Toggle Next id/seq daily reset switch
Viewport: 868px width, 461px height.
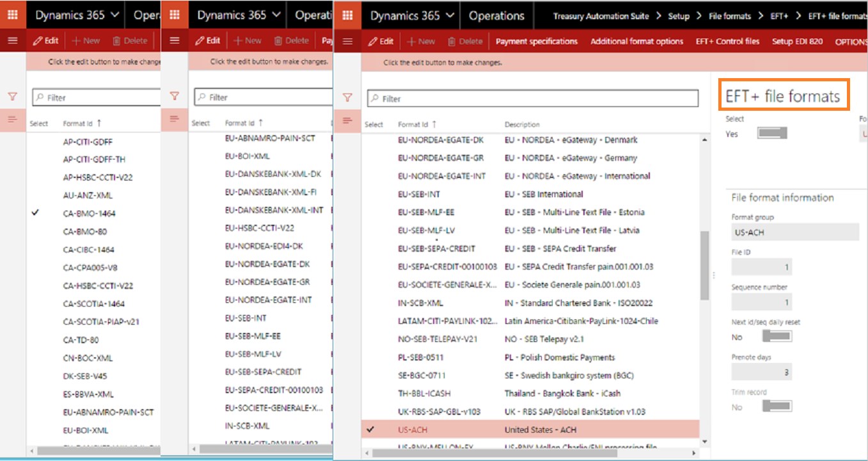click(777, 336)
